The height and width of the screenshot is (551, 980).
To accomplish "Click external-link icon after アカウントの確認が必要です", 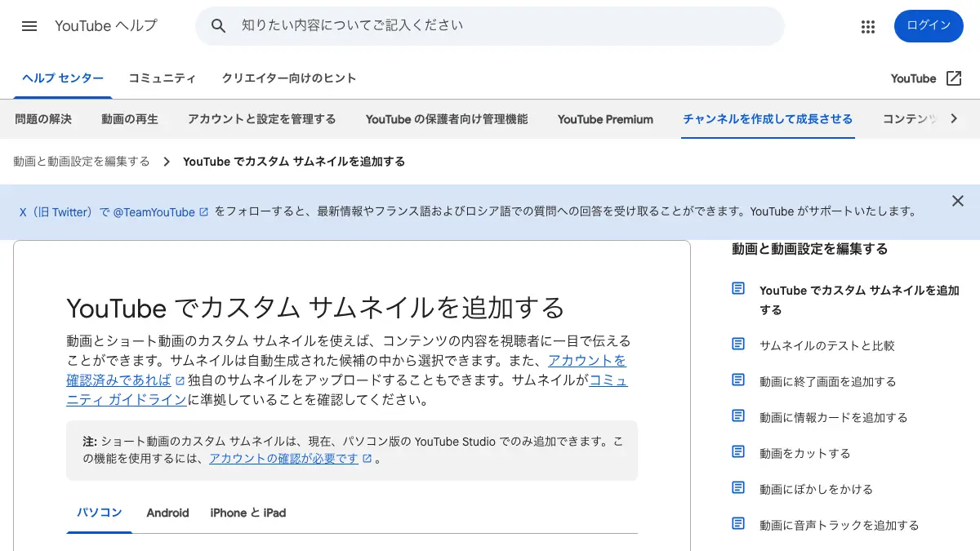I will [367, 459].
